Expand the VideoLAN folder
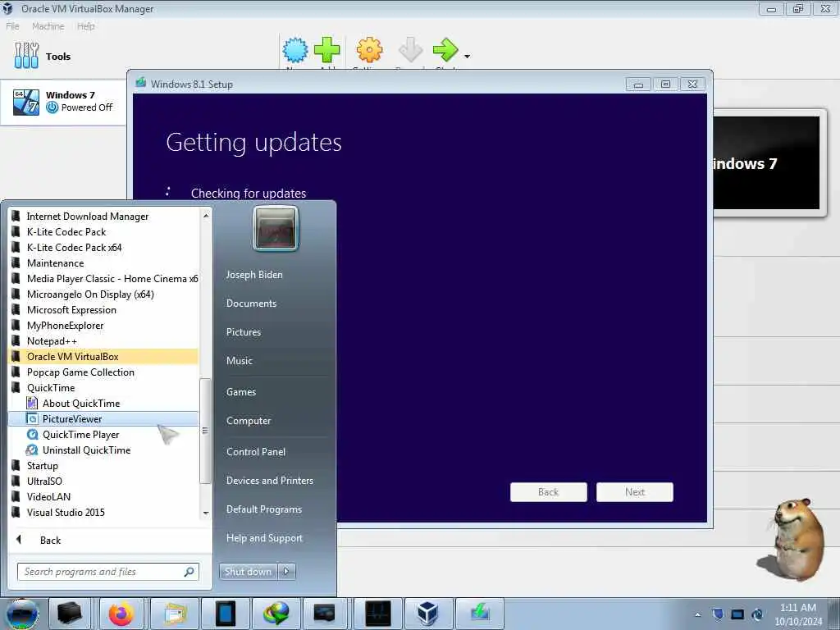 click(104, 496)
